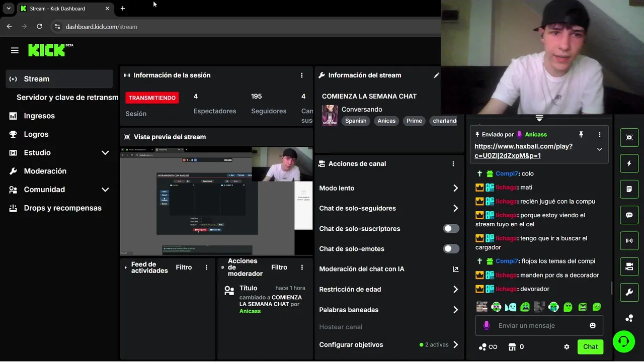Expand the pinned message chevron

point(599,149)
